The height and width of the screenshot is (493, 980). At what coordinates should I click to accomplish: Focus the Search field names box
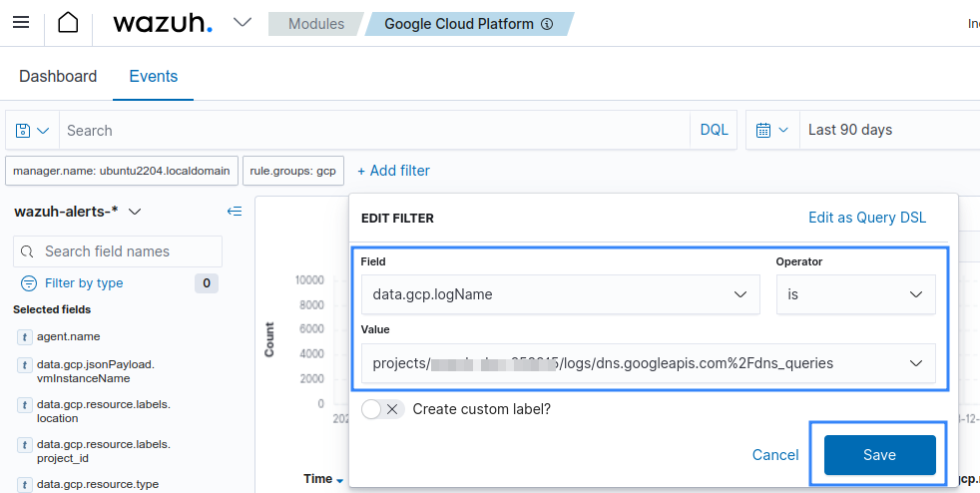(118, 251)
